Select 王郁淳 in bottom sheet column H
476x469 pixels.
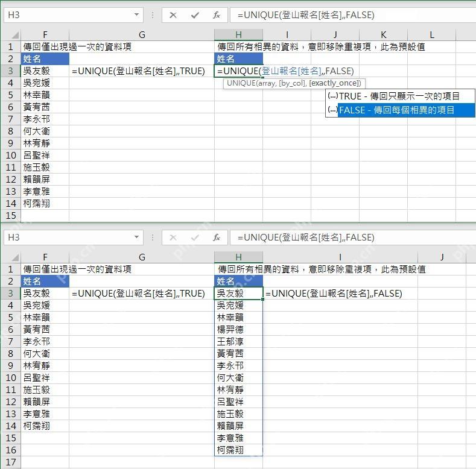click(x=239, y=342)
